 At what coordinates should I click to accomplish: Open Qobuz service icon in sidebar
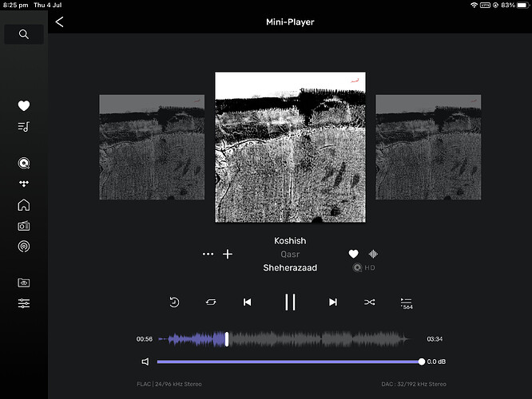click(24, 164)
